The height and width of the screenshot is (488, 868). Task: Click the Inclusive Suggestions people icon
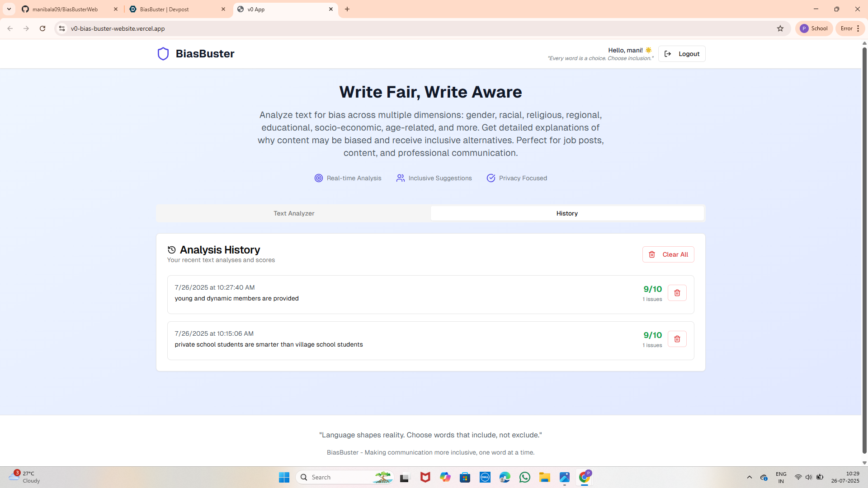400,178
